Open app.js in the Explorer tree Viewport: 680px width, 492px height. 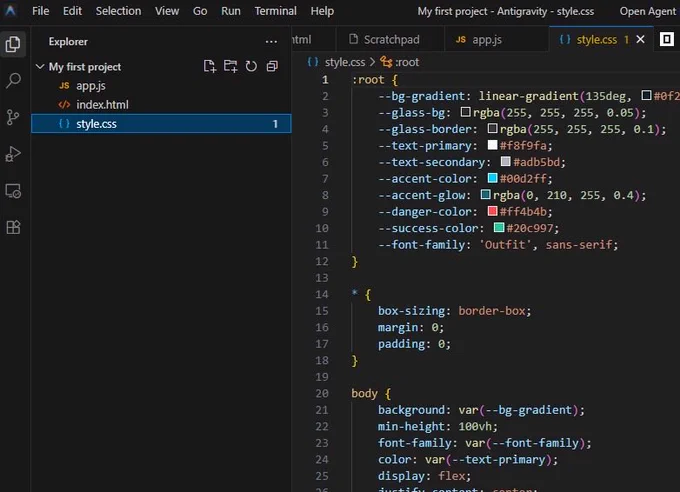(x=161, y=85)
